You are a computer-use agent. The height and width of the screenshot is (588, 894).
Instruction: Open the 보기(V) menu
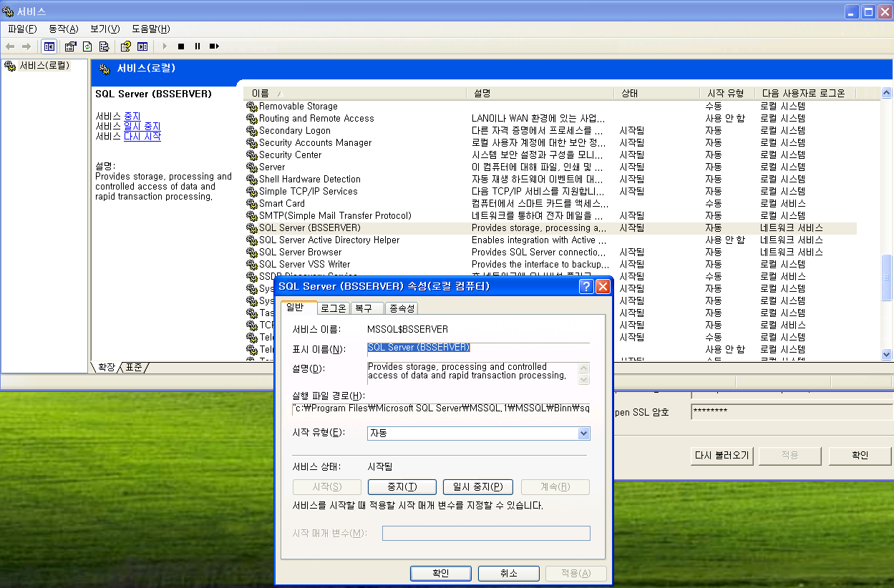(105, 29)
